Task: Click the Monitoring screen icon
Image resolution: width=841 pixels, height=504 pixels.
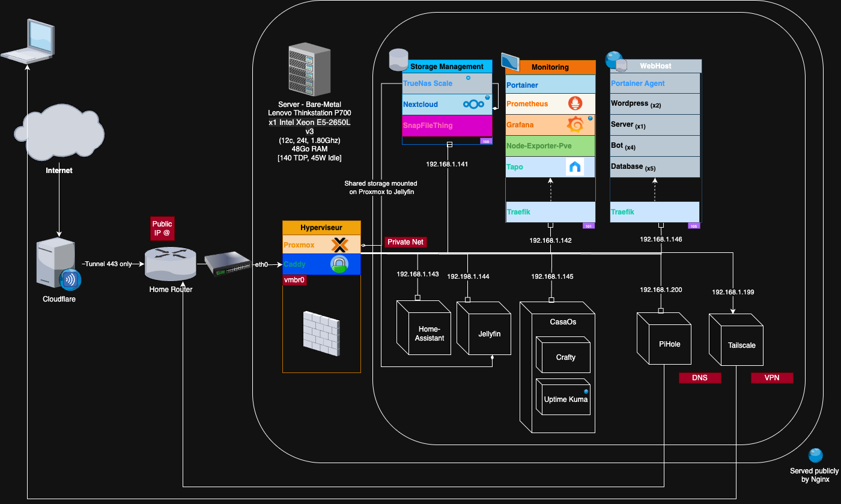Action: click(x=511, y=62)
